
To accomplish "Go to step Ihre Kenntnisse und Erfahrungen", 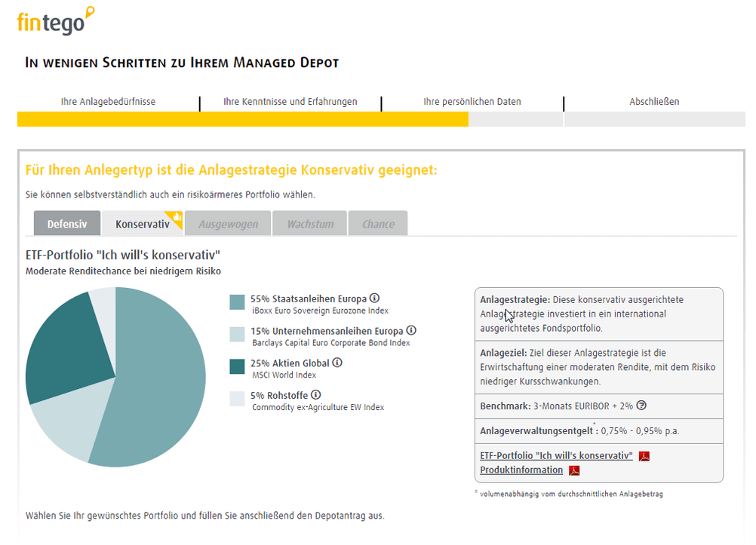I will tap(290, 102).
